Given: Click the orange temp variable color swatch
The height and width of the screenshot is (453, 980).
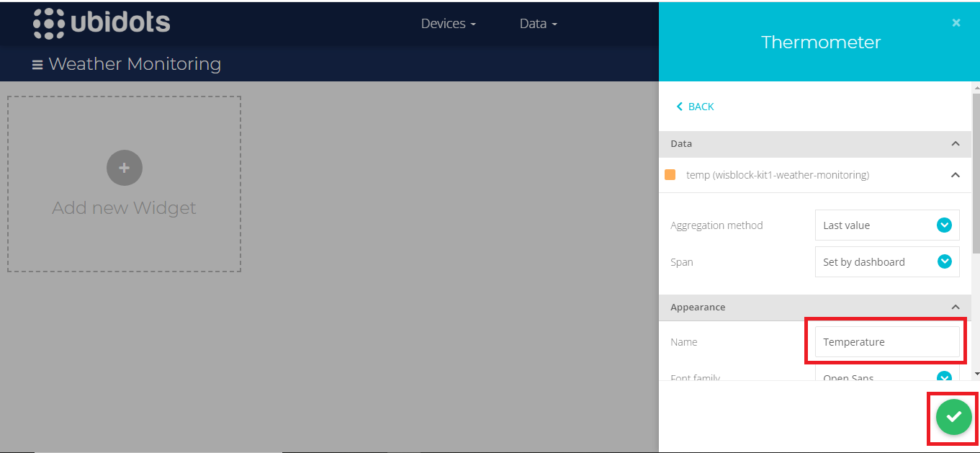Looking at the screenshot, I should 670,175.
